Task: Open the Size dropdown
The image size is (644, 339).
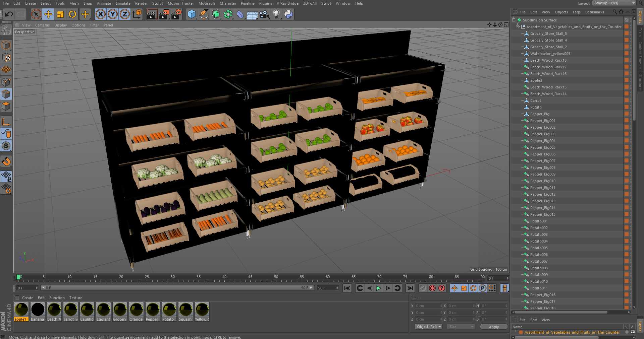Action: tap(461, 327)
